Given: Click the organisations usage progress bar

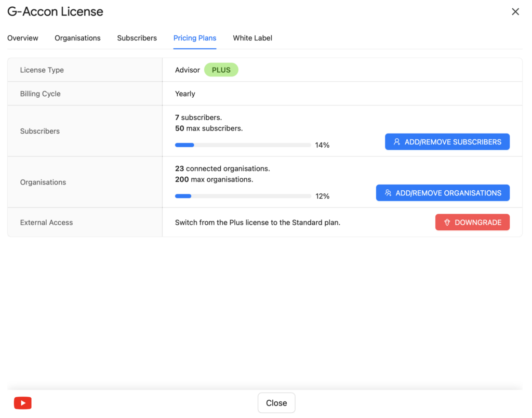Looking at the screenshot, I should point(243,196).
